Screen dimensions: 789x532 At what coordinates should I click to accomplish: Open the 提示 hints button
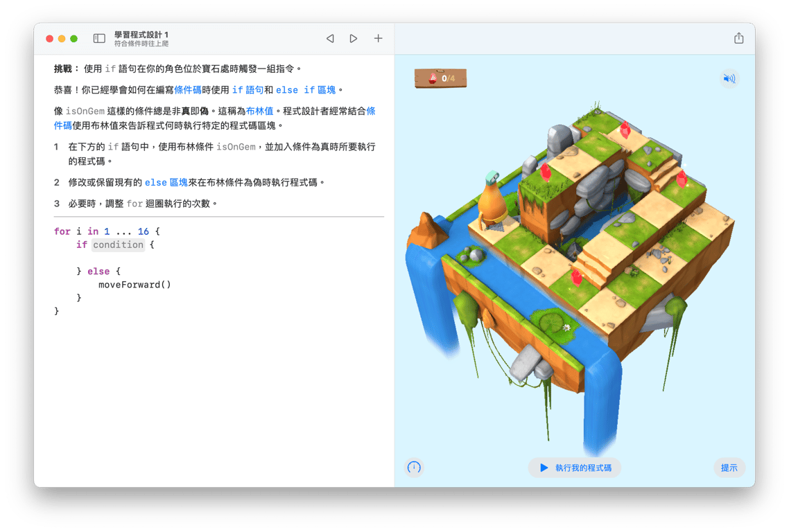pyautogui.click(x=729, y=468)
